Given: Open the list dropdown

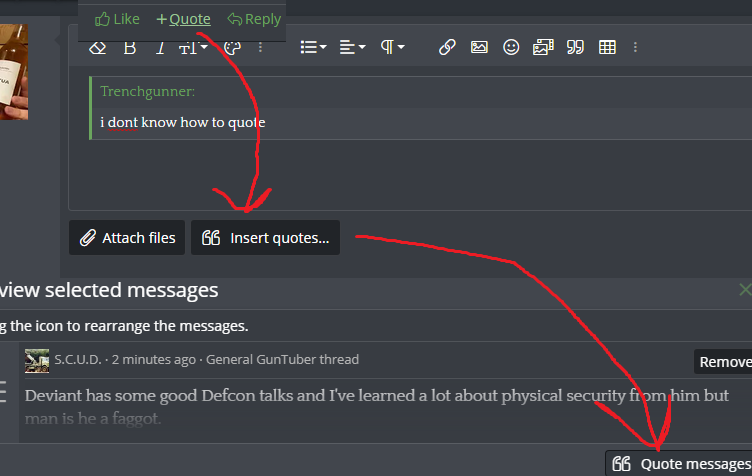Looking at the screenshot, I should pos(313,47).
